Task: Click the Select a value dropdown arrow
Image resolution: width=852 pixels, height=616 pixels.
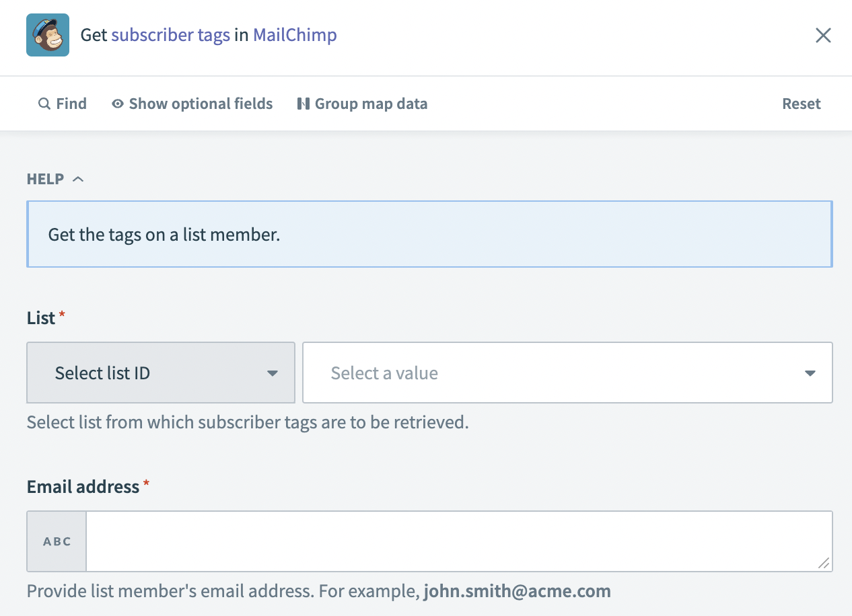Action: (810, 373)
